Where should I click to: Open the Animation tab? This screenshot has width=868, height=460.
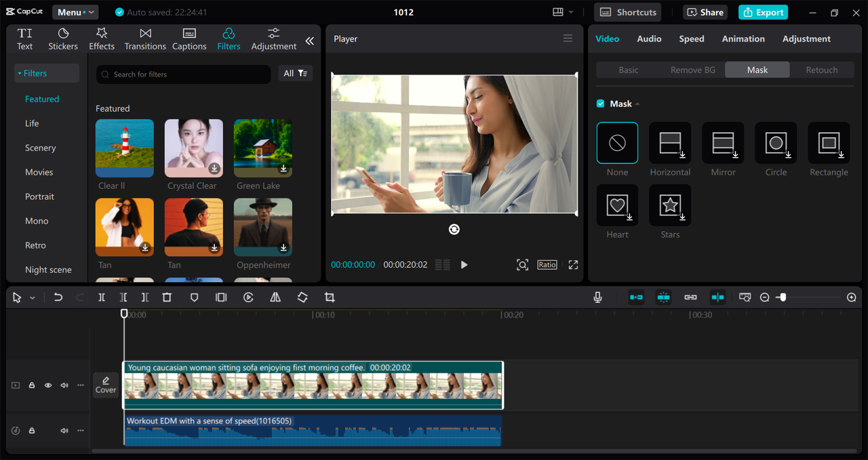(743, 39)
